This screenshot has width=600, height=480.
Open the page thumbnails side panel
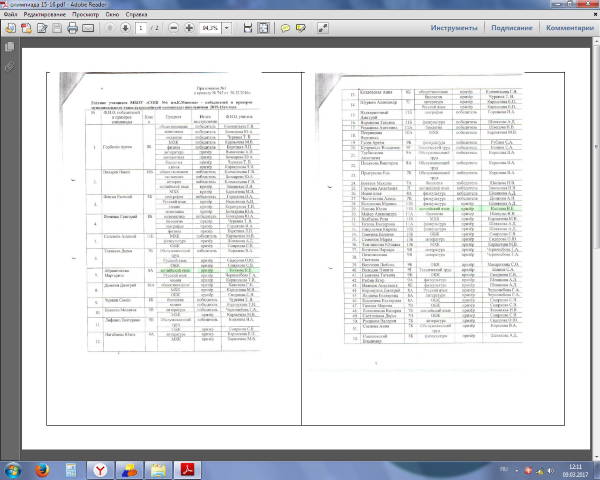pos(9,49)
